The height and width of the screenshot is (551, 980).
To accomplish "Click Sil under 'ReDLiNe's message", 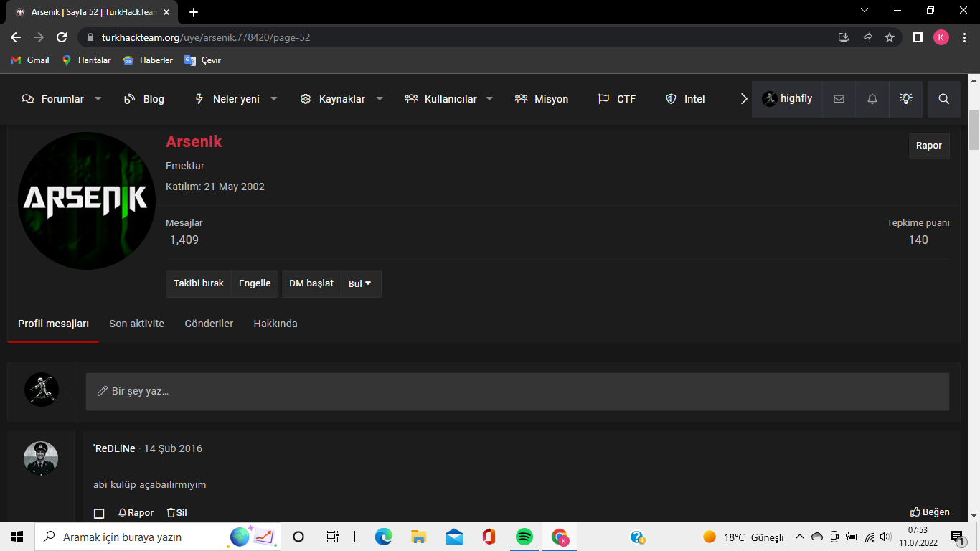I will coord(176,513).
